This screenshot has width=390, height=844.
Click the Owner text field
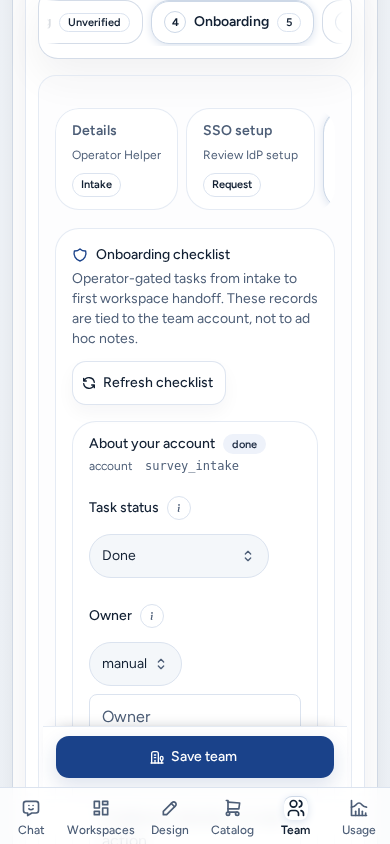coord(195,711)
